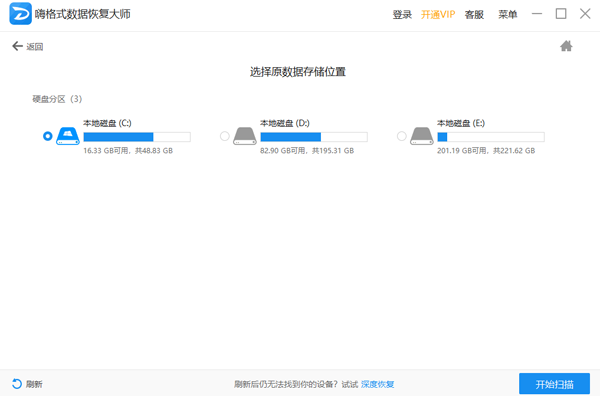Viewport: 600px width, 396px height.
Task: Open the 菜单 menu
Action: click(508, 15)
